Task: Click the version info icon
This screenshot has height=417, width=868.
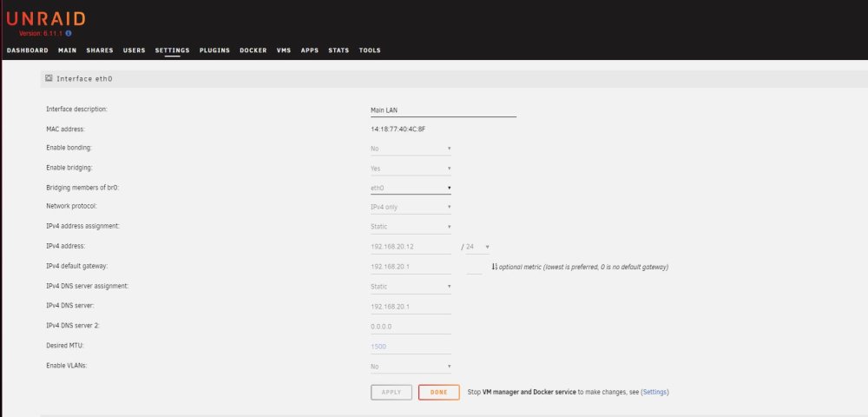Action: [x=69, y=33]
